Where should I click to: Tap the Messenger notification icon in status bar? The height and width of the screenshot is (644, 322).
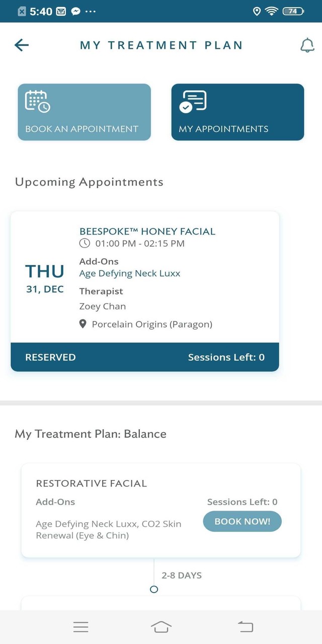coord(75,11)
